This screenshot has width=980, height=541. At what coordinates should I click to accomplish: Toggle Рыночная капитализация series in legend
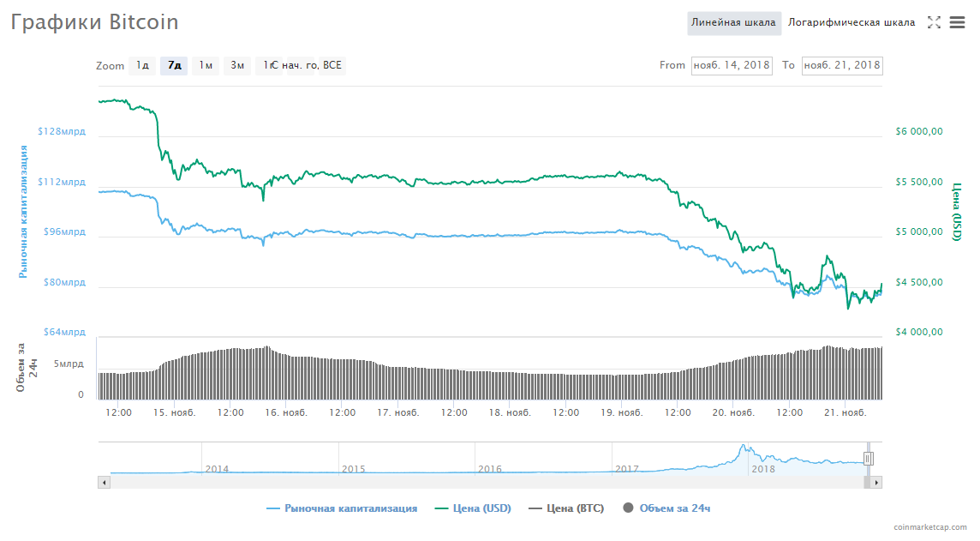click(x=342, y=508)
